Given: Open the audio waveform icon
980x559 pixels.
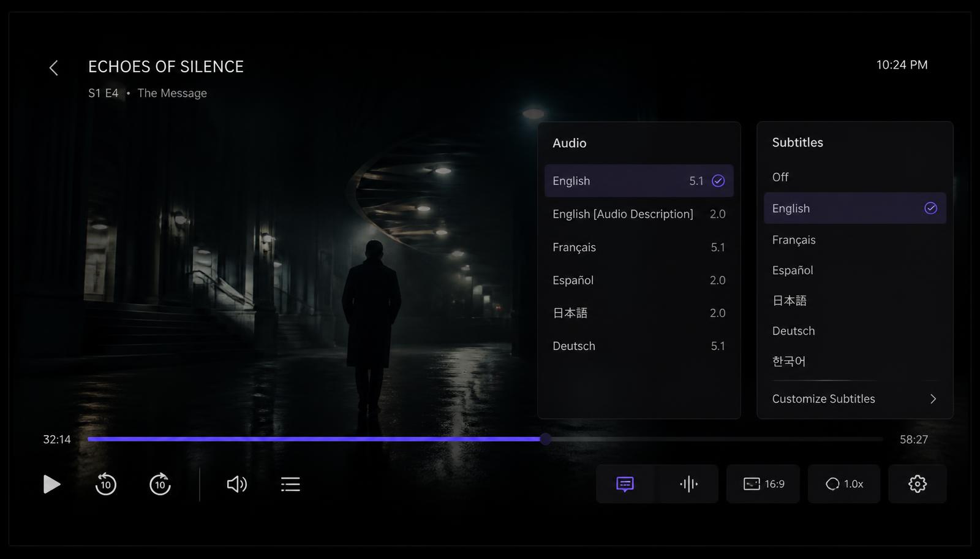Looking at the screenshot, I should tap(689, 484).
